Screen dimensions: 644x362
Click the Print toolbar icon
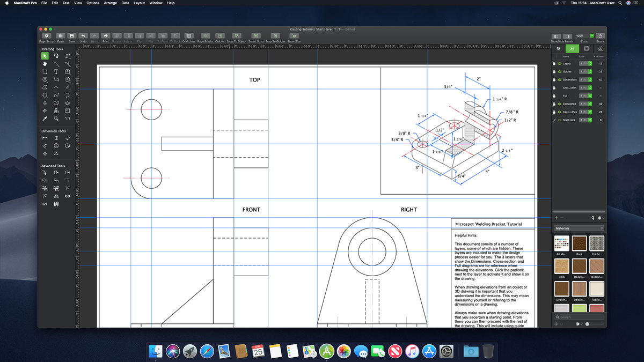[x=105, y=36]
